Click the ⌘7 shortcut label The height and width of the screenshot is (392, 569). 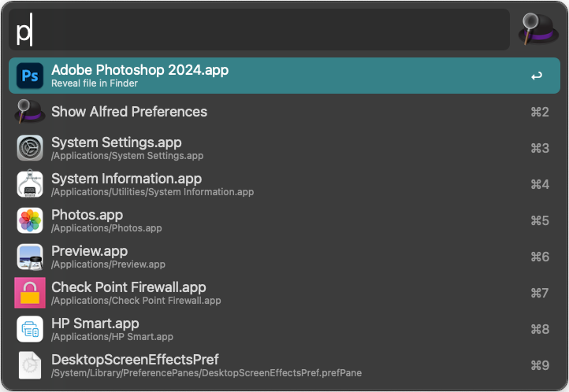tap(540, 293)
